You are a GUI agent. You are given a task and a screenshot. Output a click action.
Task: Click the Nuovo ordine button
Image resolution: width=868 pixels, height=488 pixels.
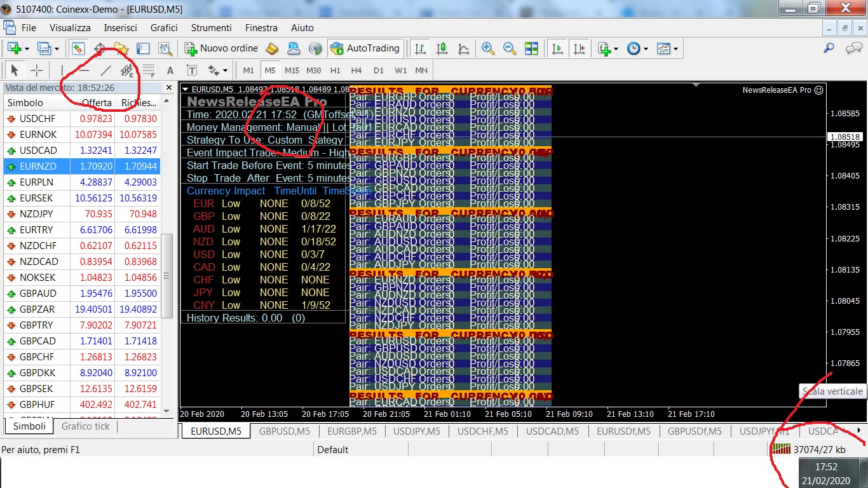coord(222,48)
